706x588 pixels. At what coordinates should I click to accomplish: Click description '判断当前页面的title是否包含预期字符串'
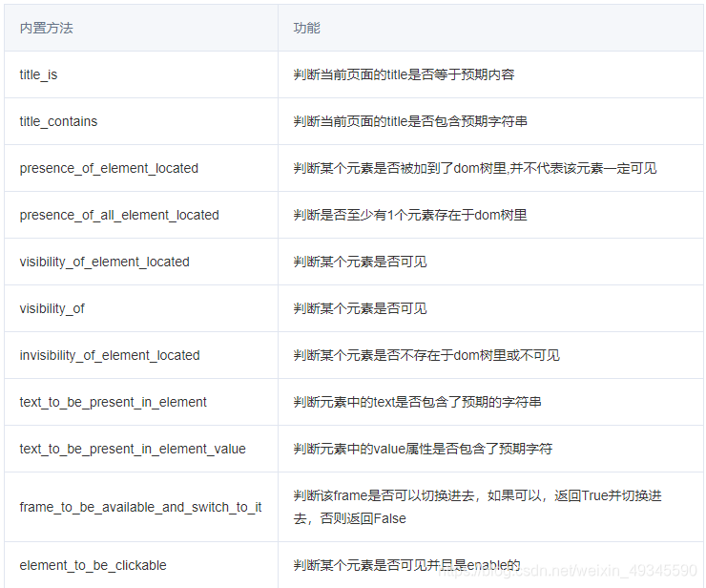410,121
